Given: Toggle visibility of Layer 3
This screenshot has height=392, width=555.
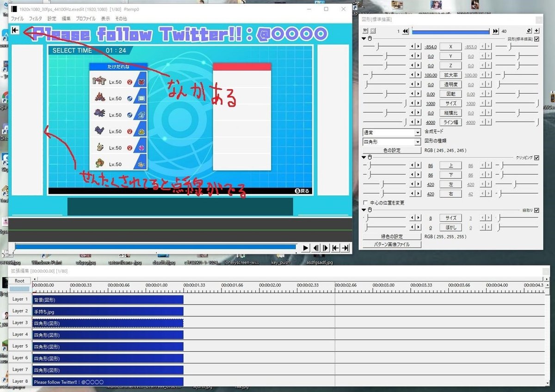Looking at the screenshot, I should (x=20, y=323).
